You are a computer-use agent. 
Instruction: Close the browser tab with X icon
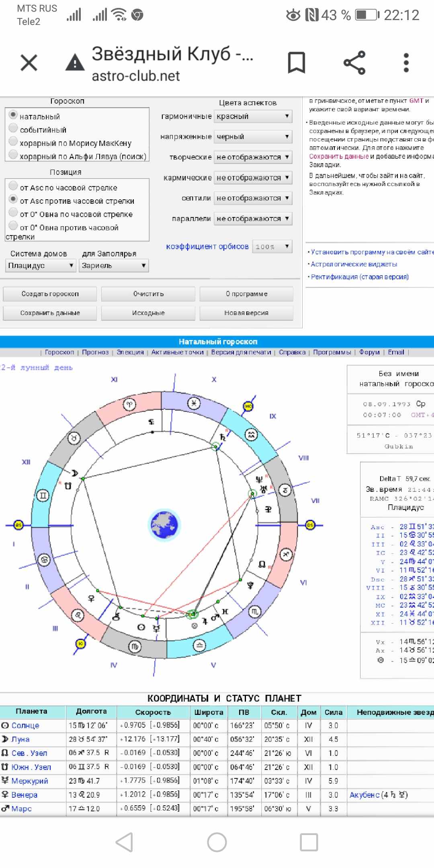click(x=29, y=63)
